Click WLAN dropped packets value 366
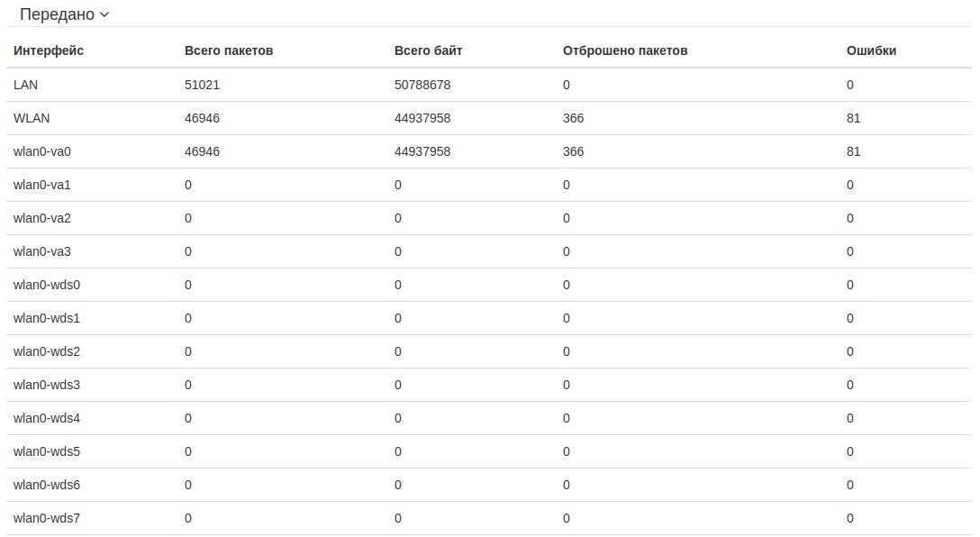Image resolution: width=980 pixels, height=537 pixels. (573, 118)
